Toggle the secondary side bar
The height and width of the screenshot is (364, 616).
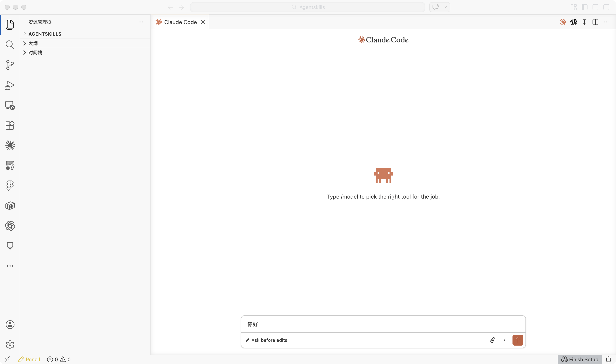pos(606,7)
